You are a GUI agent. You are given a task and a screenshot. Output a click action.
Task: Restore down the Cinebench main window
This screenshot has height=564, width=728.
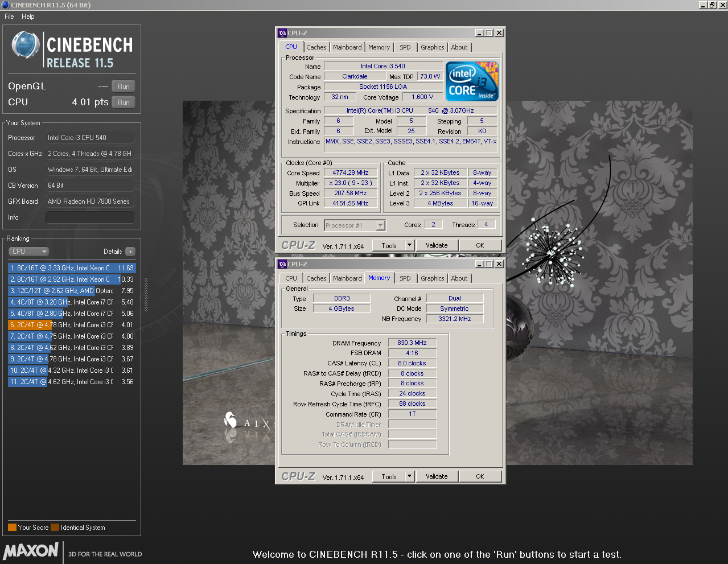pyautogui.click(x=711, y=5)
